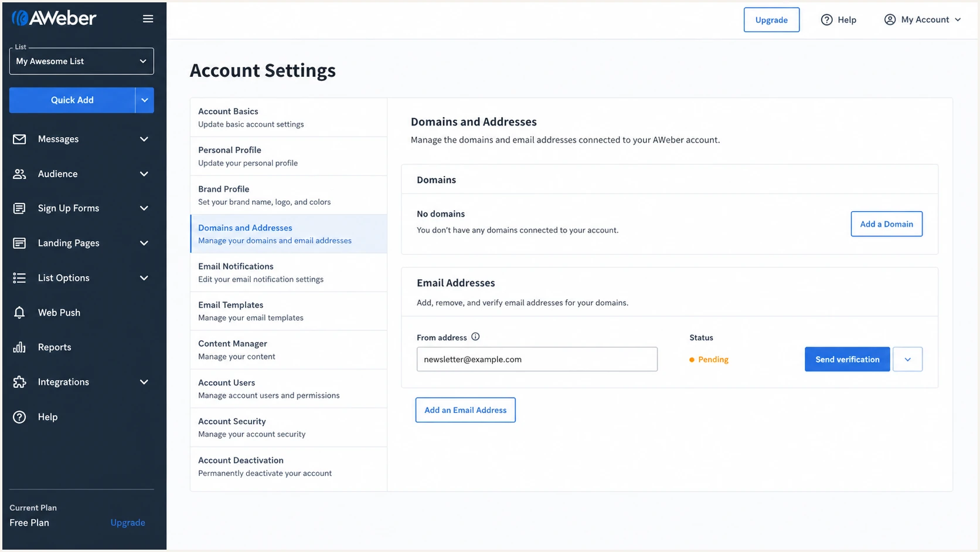Expand the Audience chevron
Screen dimensions: 980x552
pos(144,174)
